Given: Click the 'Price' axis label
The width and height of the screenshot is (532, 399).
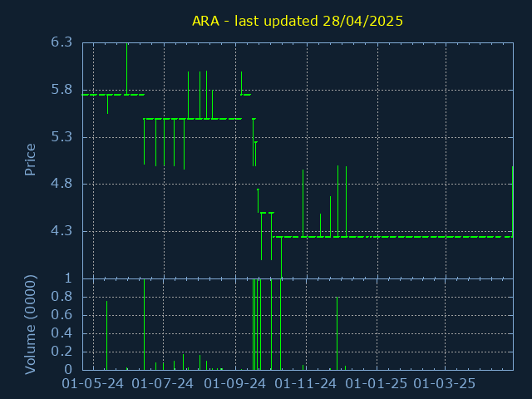Looking at the screenshot, I should [x=30, y=160].
